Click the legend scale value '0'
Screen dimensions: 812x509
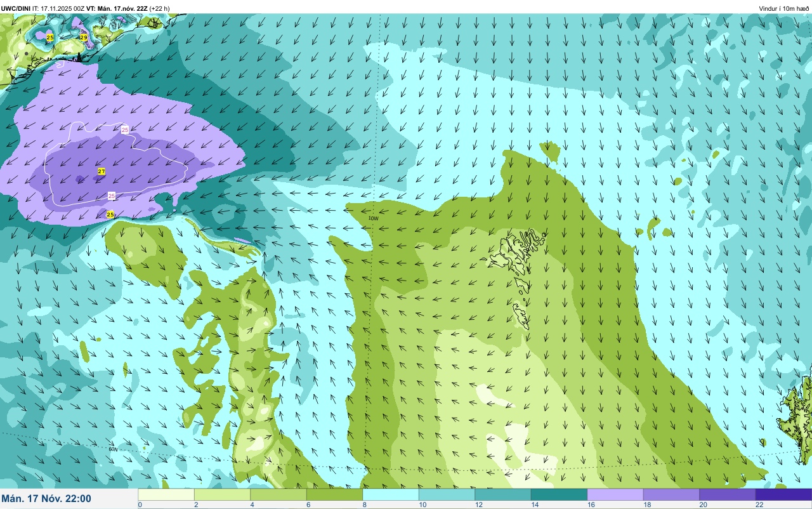(140, 505)
